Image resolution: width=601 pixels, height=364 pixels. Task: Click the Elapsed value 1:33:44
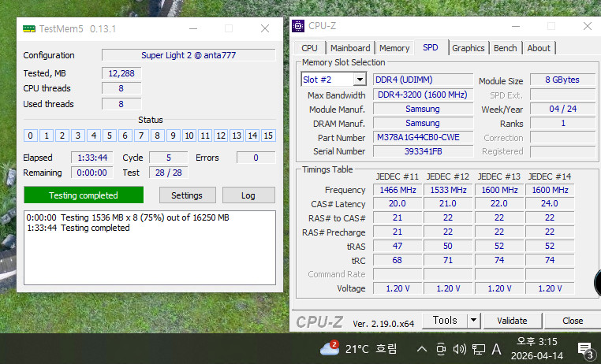click(92, 158)
